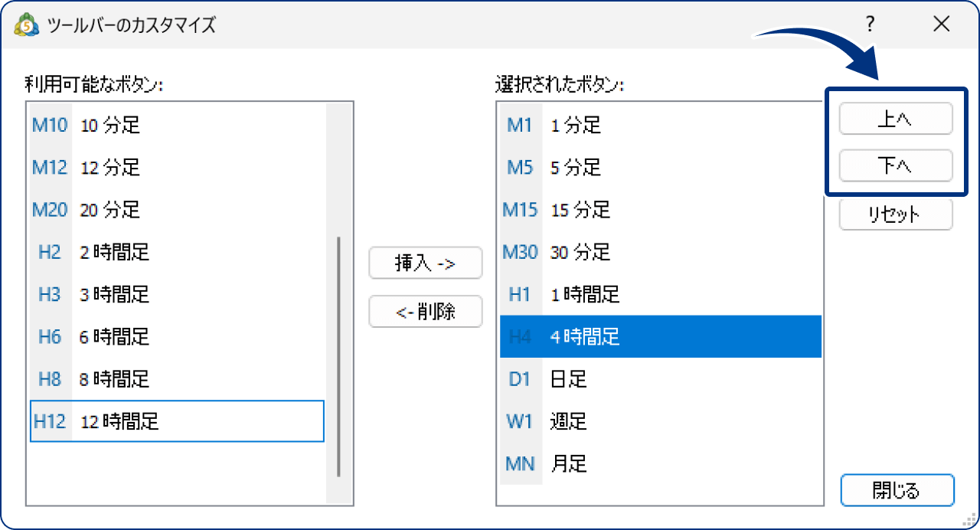
Task: Click the <- 削除 (Remove) button
Action: pos(426,312)
